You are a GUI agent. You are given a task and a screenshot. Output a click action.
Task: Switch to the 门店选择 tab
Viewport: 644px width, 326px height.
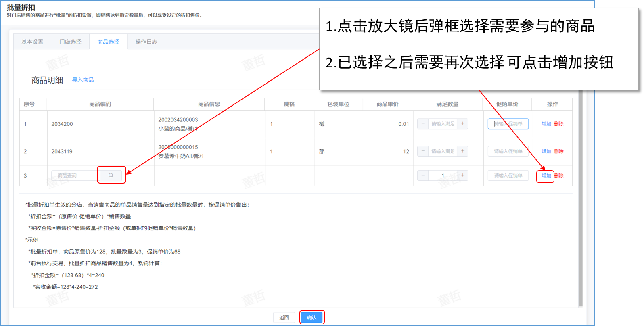[x=70, y=42]
